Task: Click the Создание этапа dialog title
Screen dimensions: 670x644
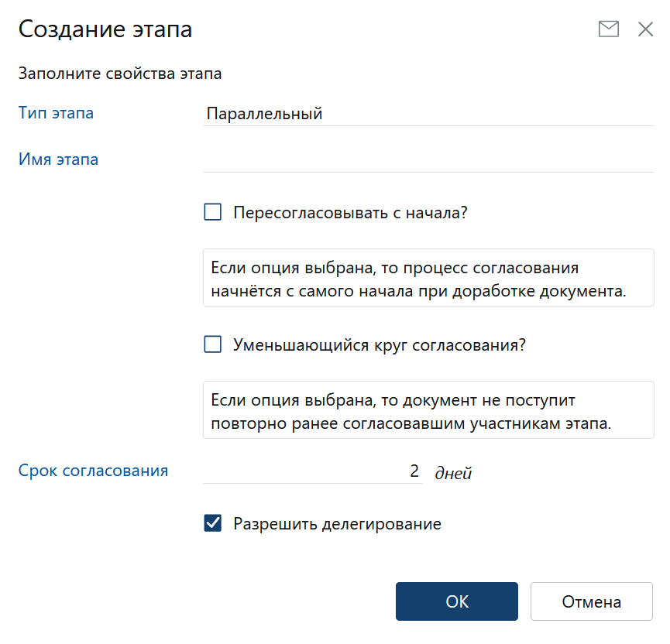Action: pos(105,29)
